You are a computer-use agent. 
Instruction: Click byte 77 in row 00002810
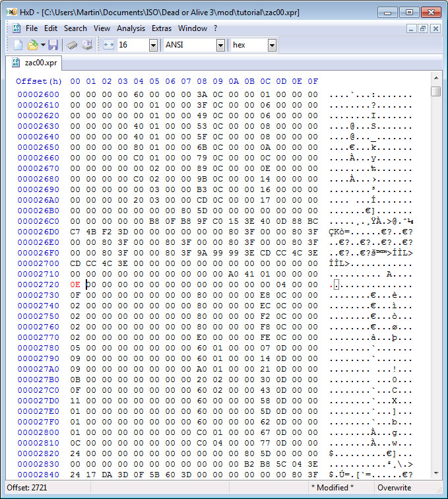(x=265, y=443)
